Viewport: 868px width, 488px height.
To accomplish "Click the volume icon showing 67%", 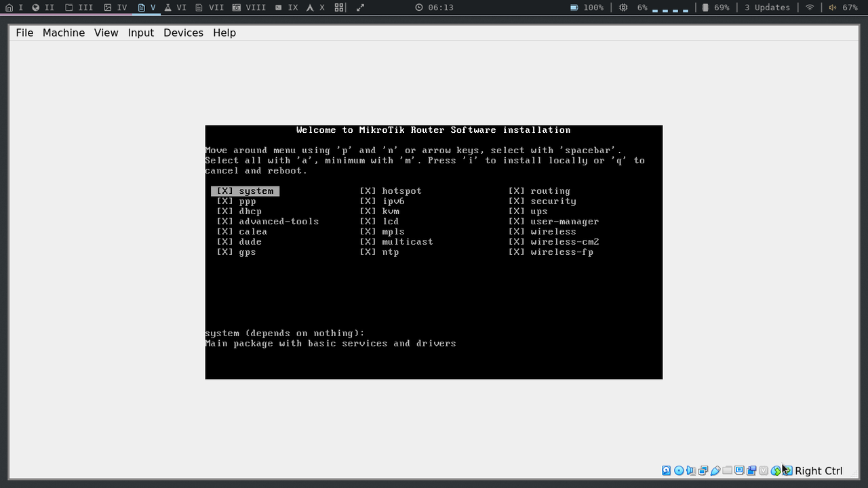I will (832, 7).
